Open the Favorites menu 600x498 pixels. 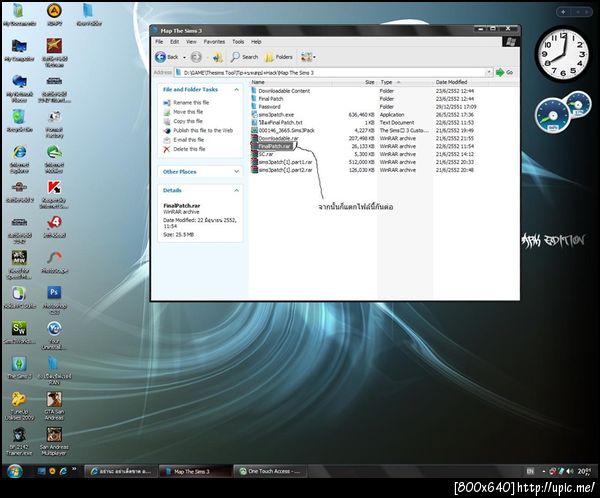[214, 42]
